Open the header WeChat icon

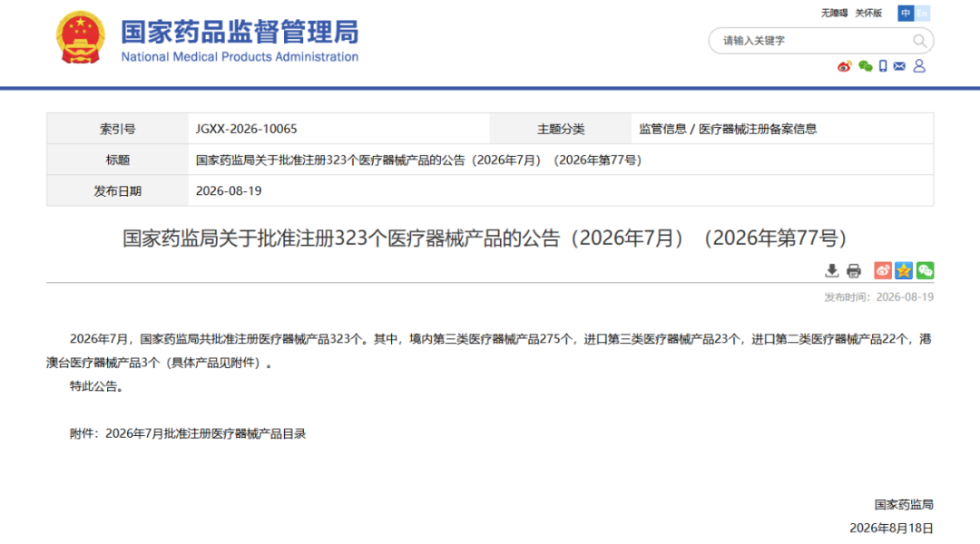pyautogui.click(x=865, y=66)
